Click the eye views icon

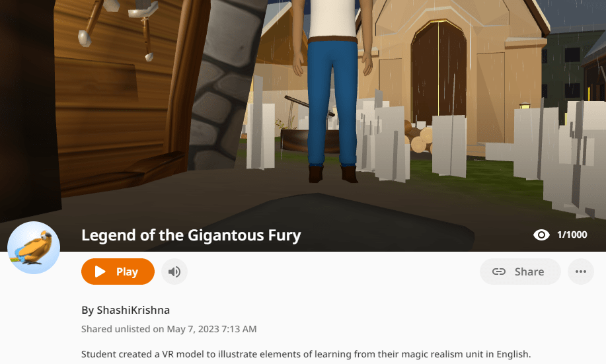pyautogui.click(x=541, y=235)
